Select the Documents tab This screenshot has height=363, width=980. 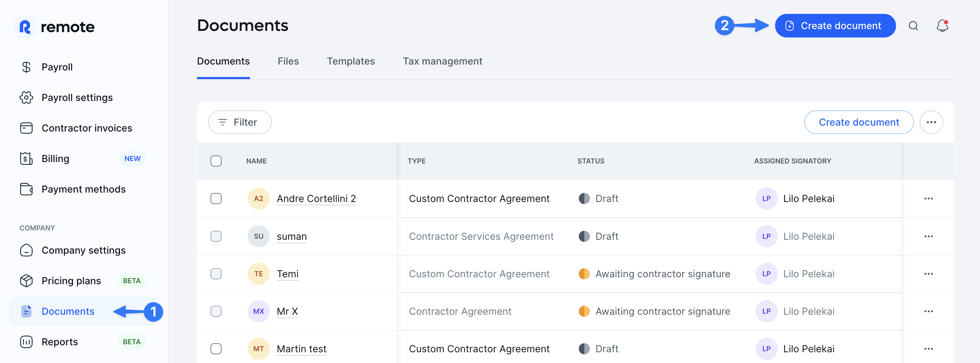(223, 61)
